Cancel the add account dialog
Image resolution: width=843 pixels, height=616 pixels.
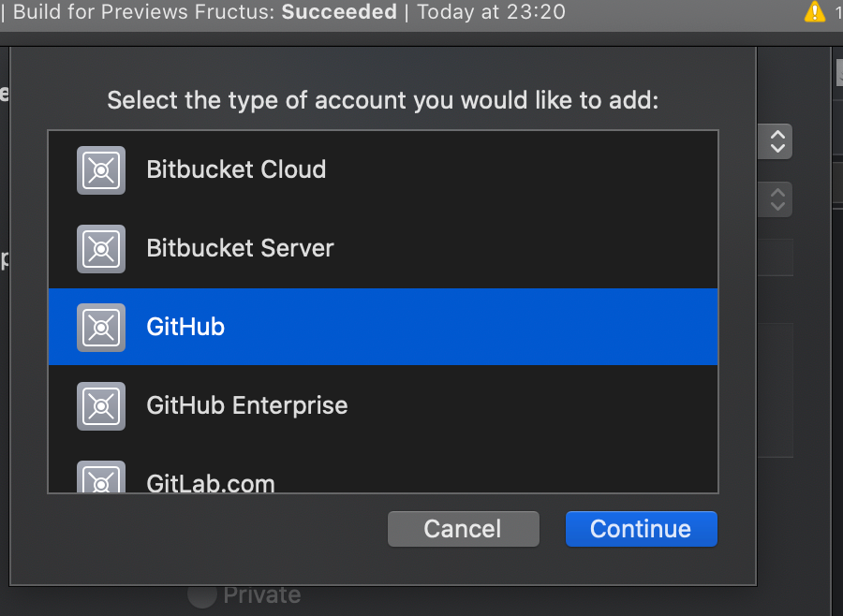(x=464, y=529)
